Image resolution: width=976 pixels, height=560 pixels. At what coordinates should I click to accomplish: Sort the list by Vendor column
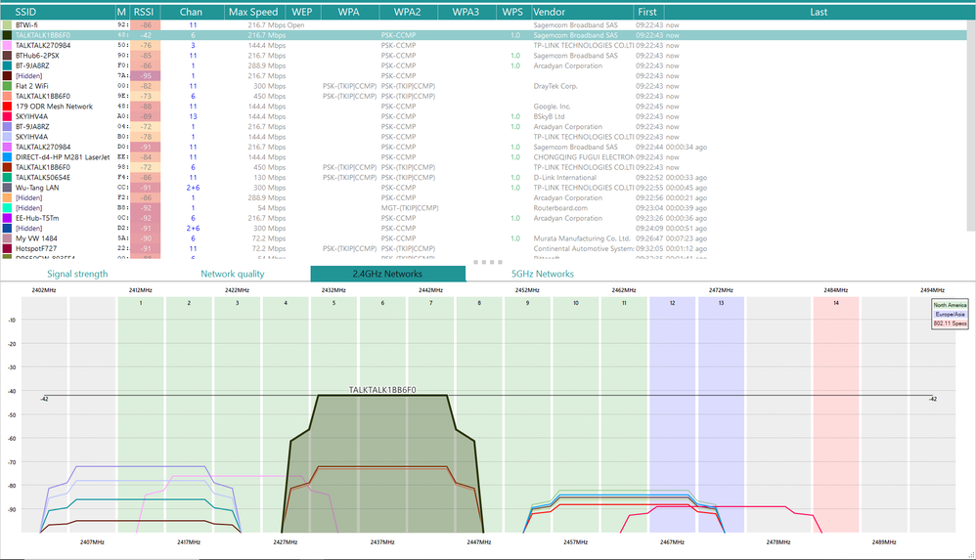[x=582, y=12]
